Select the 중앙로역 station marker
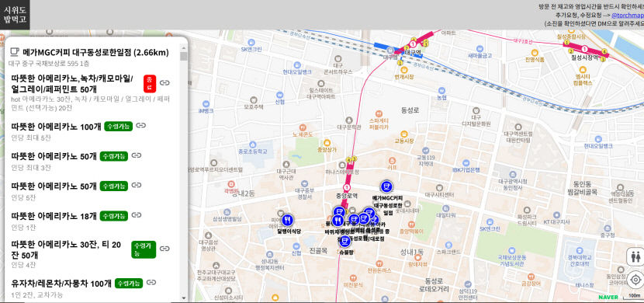The height and width of the screenshot is (303, 644). 348,188
